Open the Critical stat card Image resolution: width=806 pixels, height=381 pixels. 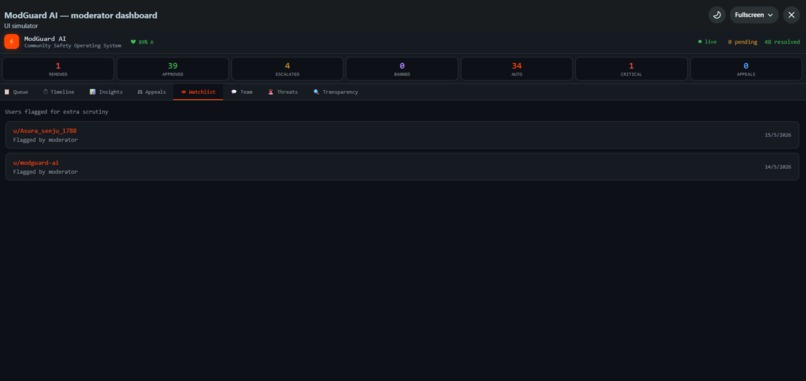point(631,69)
